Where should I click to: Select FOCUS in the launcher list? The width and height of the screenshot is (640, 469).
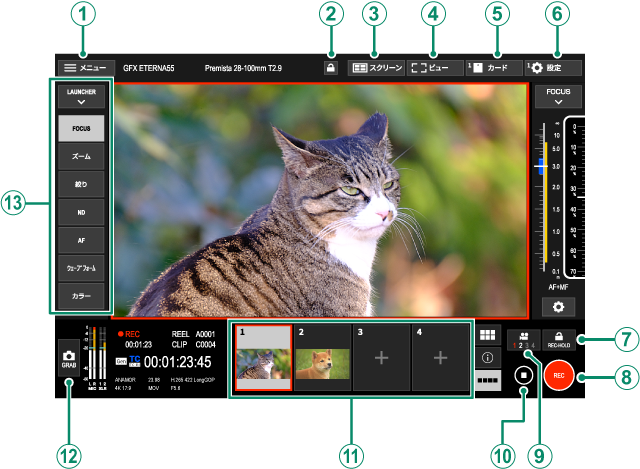(81, 128)
